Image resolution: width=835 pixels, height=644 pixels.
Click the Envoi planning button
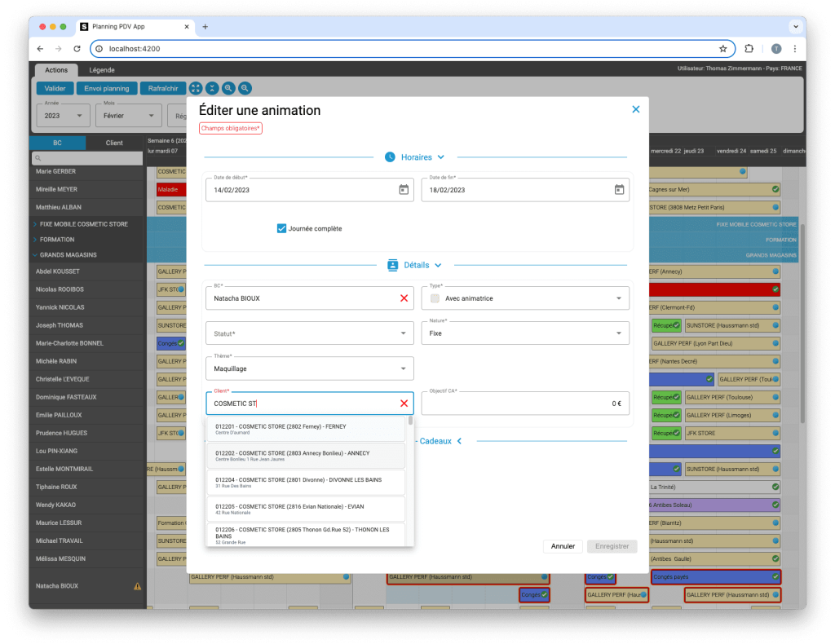coord(107,88)
